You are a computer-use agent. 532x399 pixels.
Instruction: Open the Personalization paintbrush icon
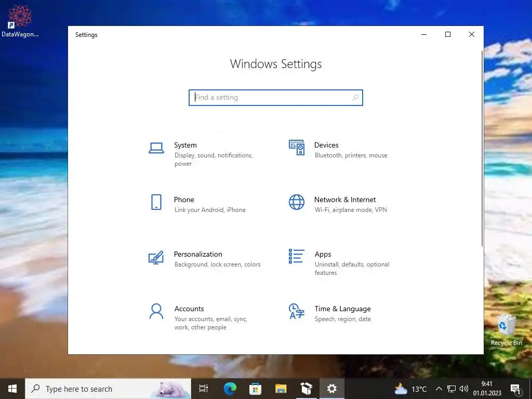pyautogui.click(x=156, y=257)
